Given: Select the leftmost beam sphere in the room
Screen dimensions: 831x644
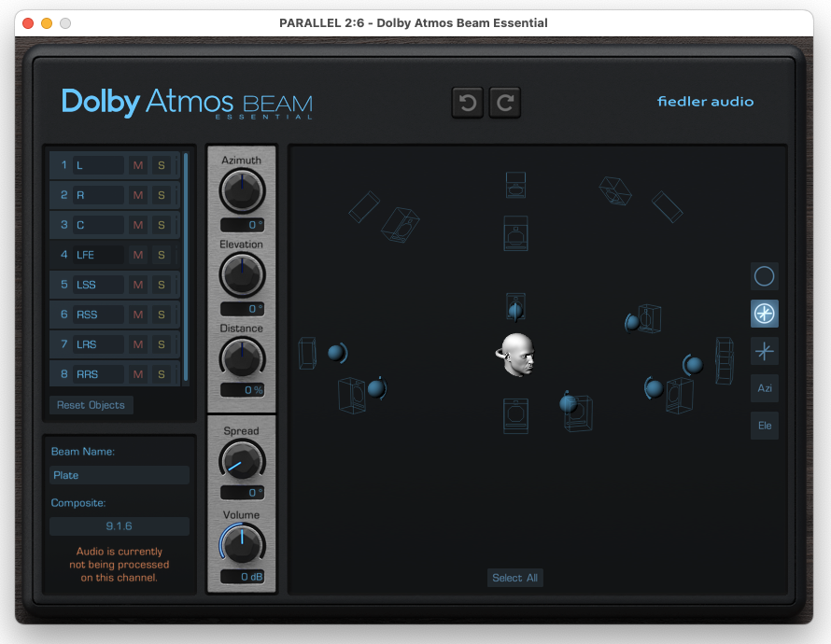Looking at the screenshot, I should (x=336, y=353).
